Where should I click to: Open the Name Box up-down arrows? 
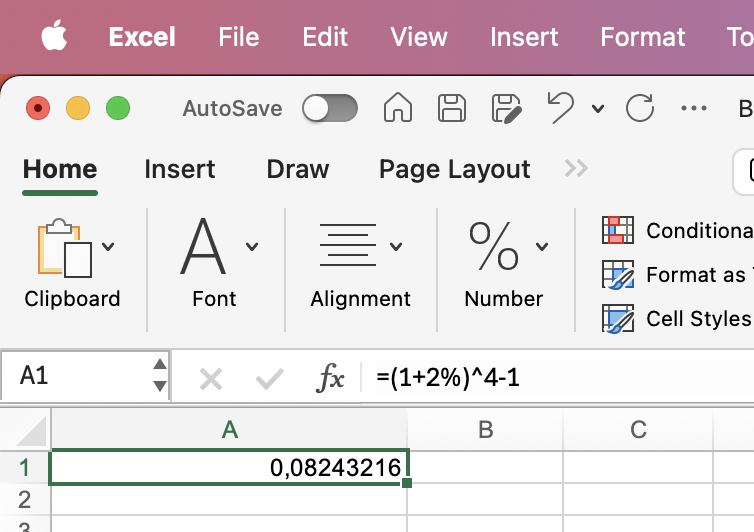[160, 375]
